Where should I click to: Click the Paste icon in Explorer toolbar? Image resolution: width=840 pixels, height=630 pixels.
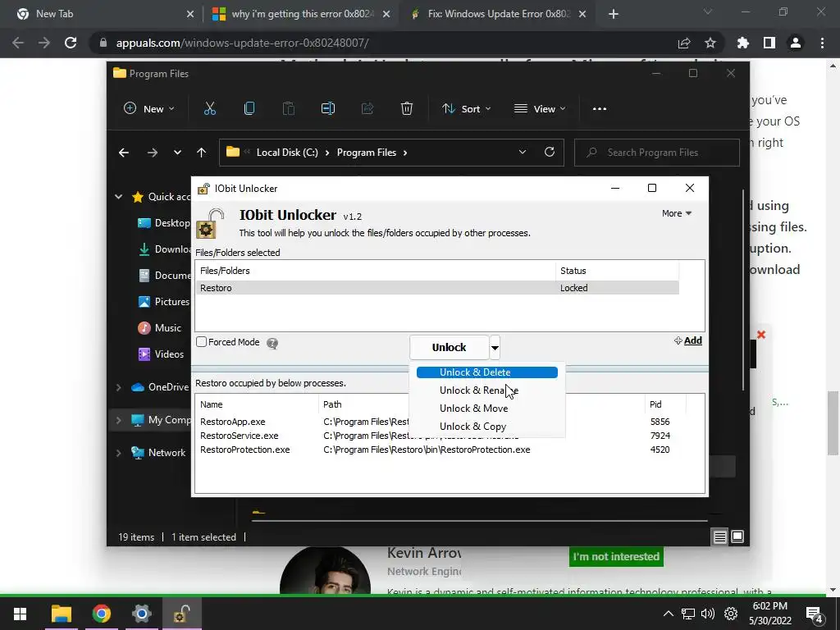[x=288, y=109]
